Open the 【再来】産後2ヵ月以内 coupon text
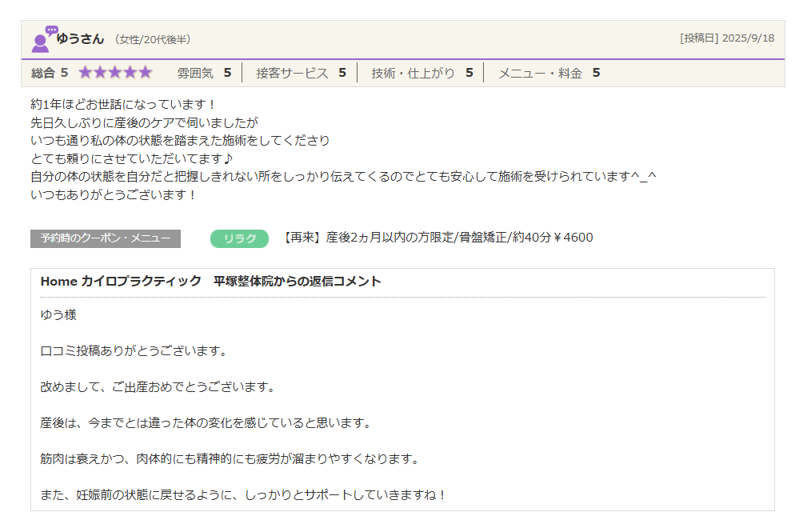The height and width of the screenshot is (532, 807). coord(437,238)
